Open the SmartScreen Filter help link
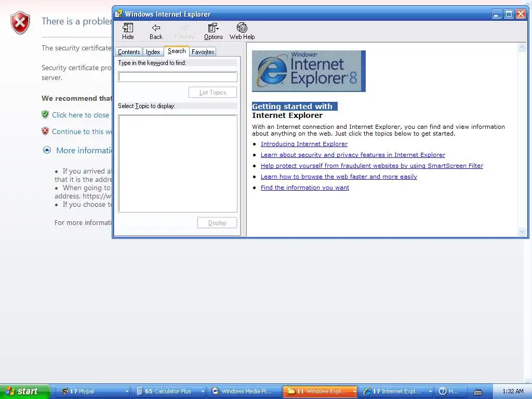This screenshot has height=399, width=532. 372,166
